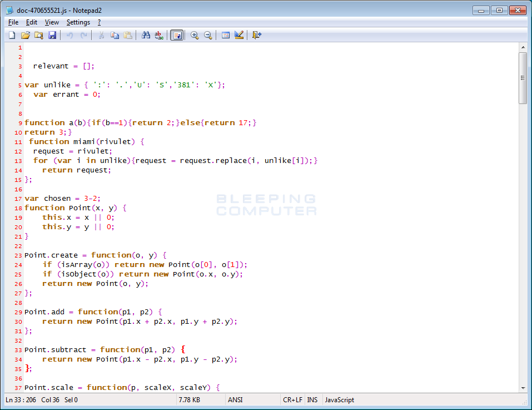The image size is (532, 410).
Task: Open the View menu
Action: tap(52, 22)
